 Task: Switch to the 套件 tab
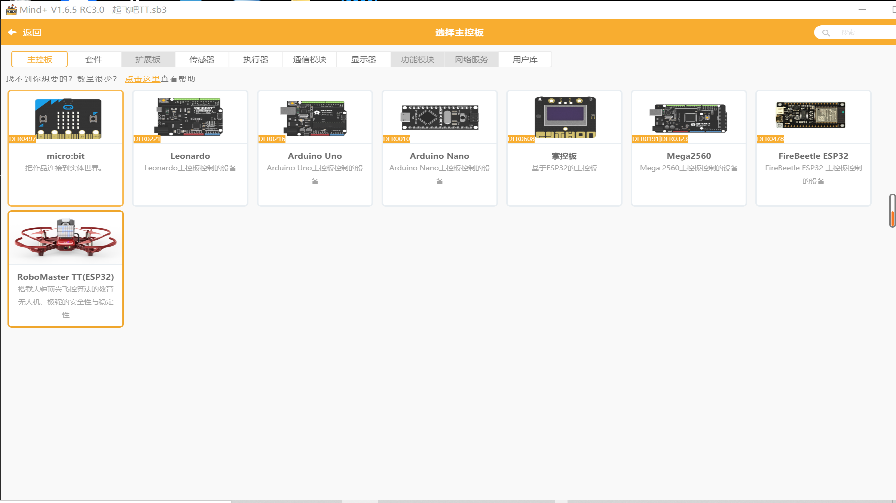click(x=94, y=59)
